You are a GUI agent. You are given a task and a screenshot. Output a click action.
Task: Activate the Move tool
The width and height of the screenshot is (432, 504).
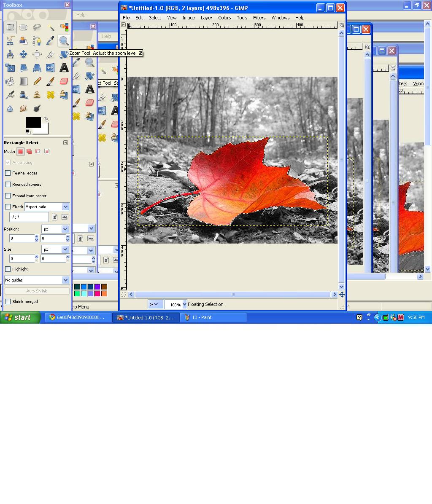24,54
